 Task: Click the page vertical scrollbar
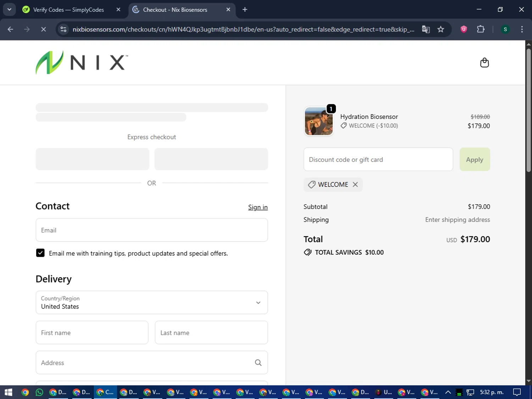[x=528, y=110]
